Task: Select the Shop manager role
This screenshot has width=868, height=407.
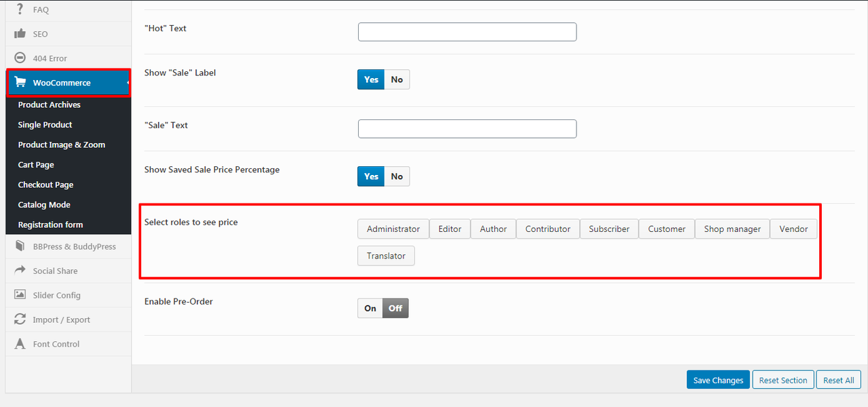Action: point(732,229)
